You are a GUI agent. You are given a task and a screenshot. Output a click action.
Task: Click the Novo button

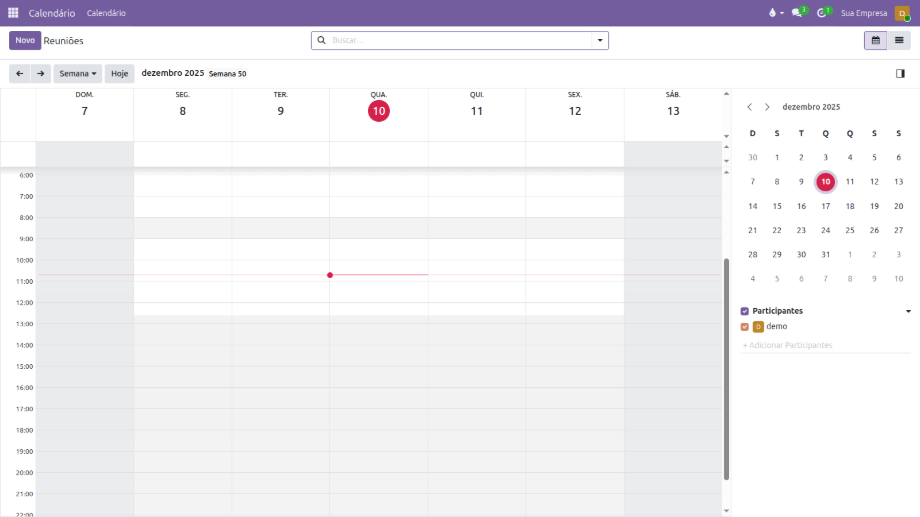tap(25, 40)
